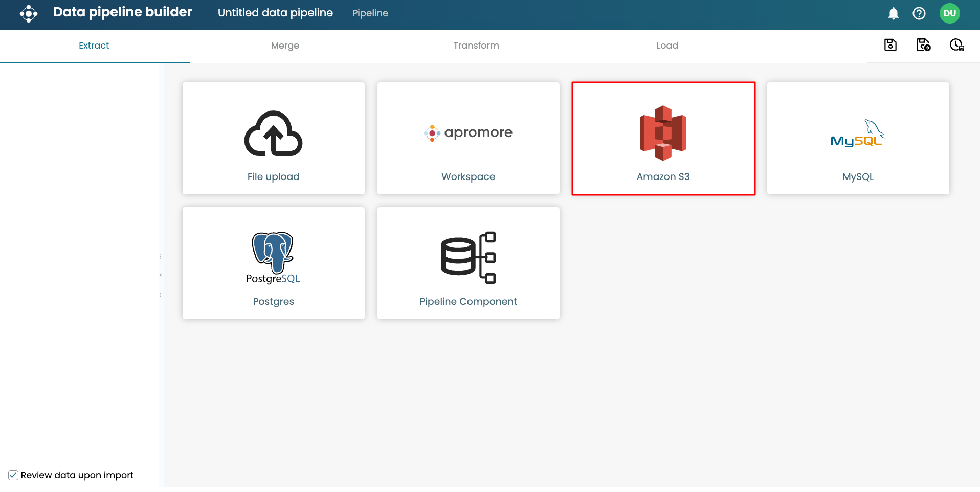This screenshot has width=980, height=492.
Task: Select the Extract tab
Action: (94, 46)
